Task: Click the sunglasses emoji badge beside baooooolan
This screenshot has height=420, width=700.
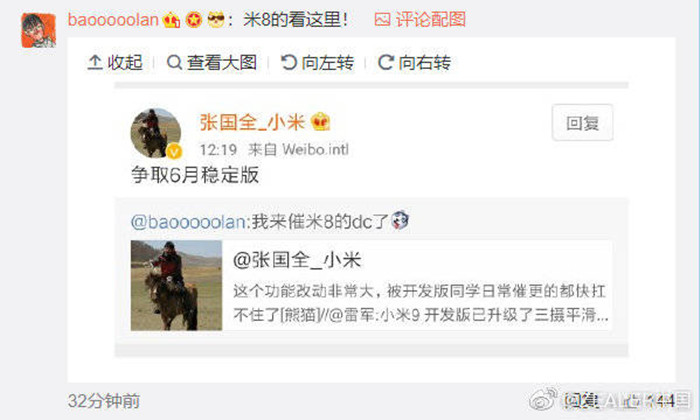Action: point(216,20)
